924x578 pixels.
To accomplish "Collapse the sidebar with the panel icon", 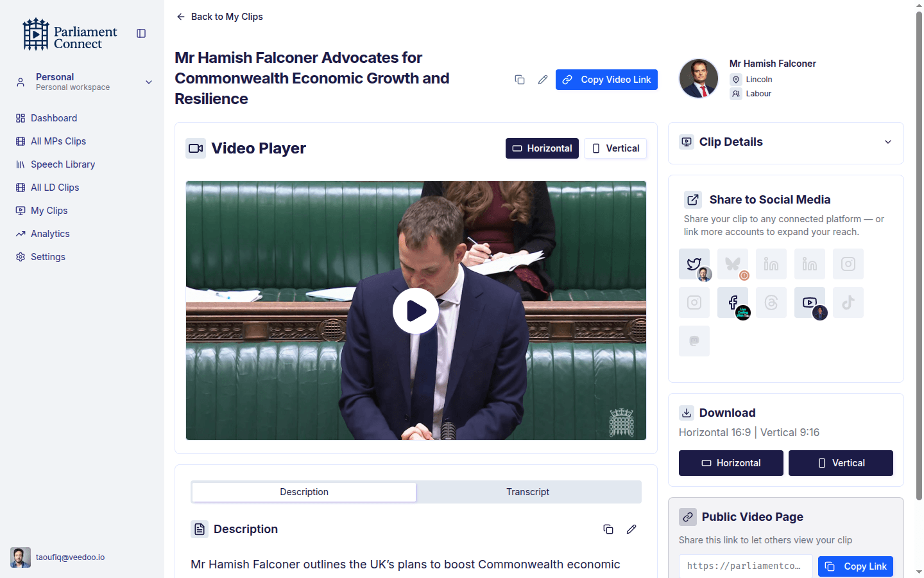I will pyautogui.click(x=141, y=33).
